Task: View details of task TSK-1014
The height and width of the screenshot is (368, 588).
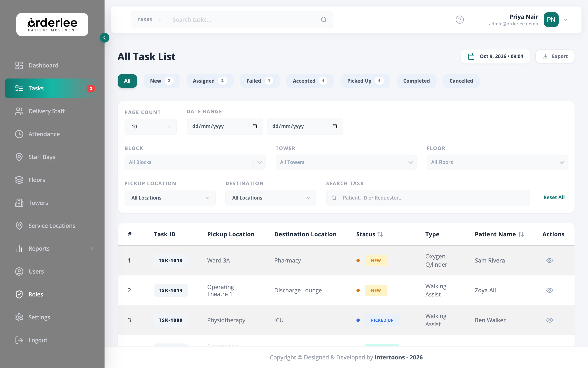Action: click(549, 290)
